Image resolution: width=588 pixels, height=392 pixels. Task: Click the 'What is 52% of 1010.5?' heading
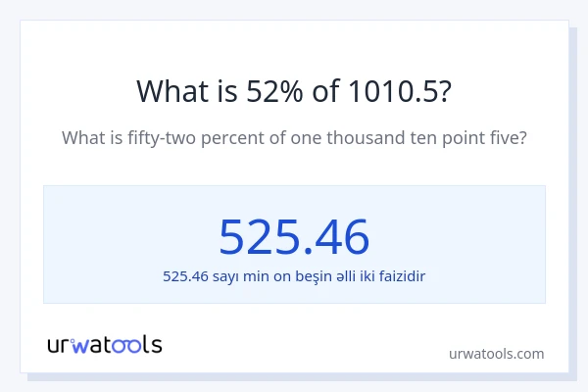click(x=294, y=91)
